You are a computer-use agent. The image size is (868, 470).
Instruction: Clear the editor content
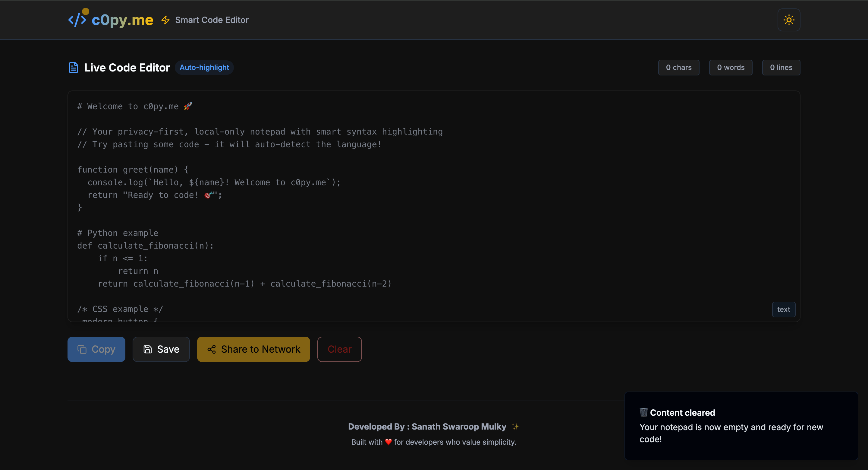click(339, 349)
